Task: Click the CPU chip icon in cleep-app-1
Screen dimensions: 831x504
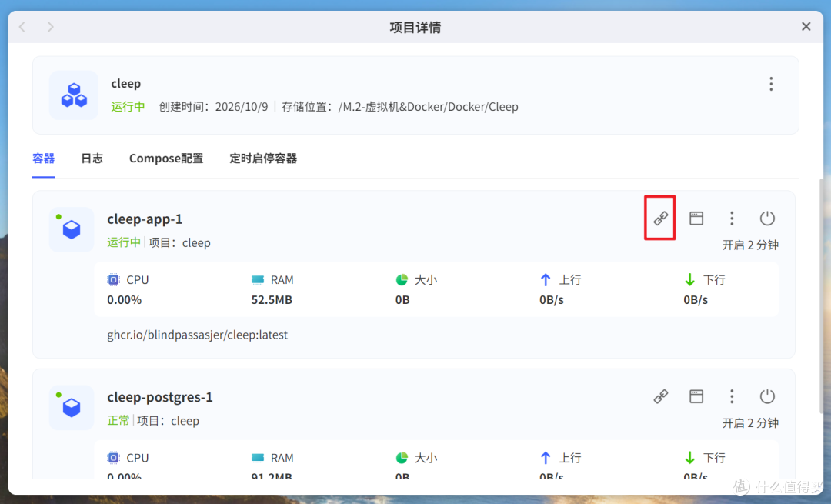Action: pos(113,280)
